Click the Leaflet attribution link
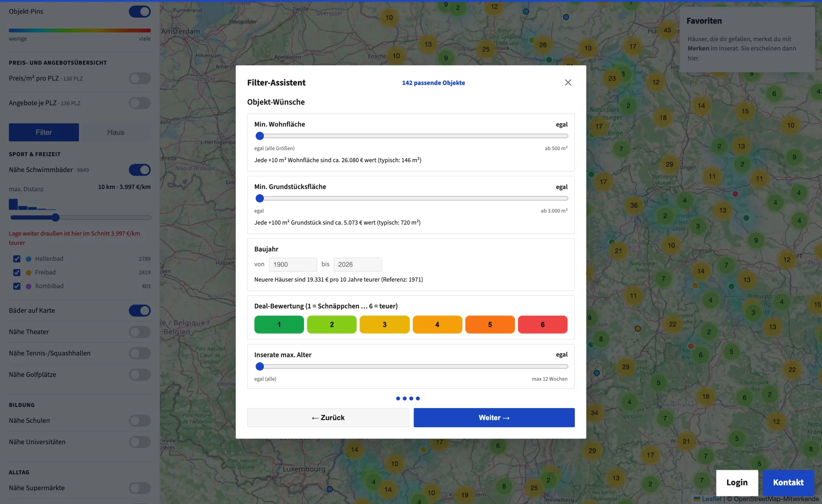 tap(708, 499)
